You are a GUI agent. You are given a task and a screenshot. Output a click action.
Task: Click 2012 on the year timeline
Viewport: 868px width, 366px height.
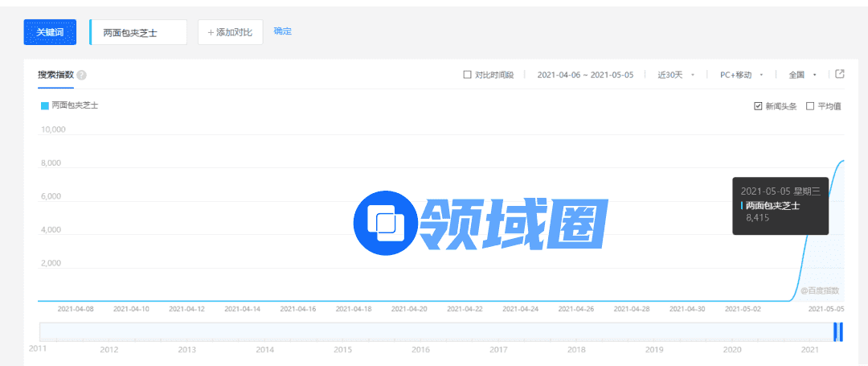click(x=109, y=350)
